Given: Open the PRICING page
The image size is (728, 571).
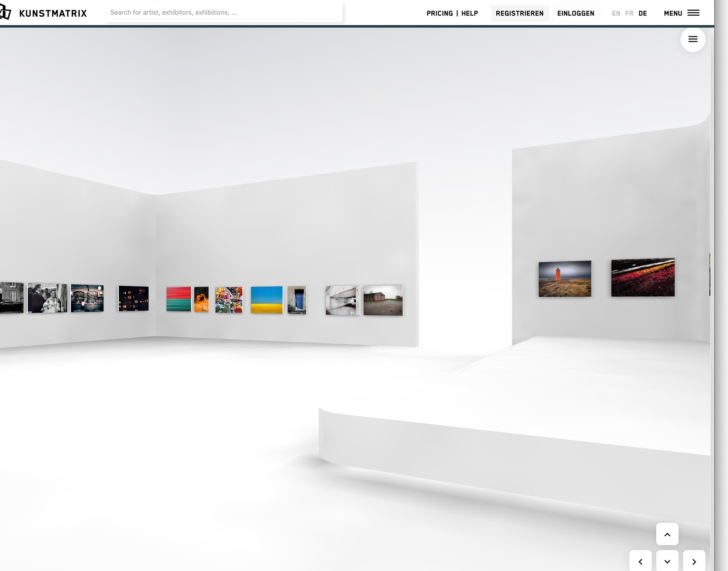Looking at the screenshot, I should coord(439,13).
